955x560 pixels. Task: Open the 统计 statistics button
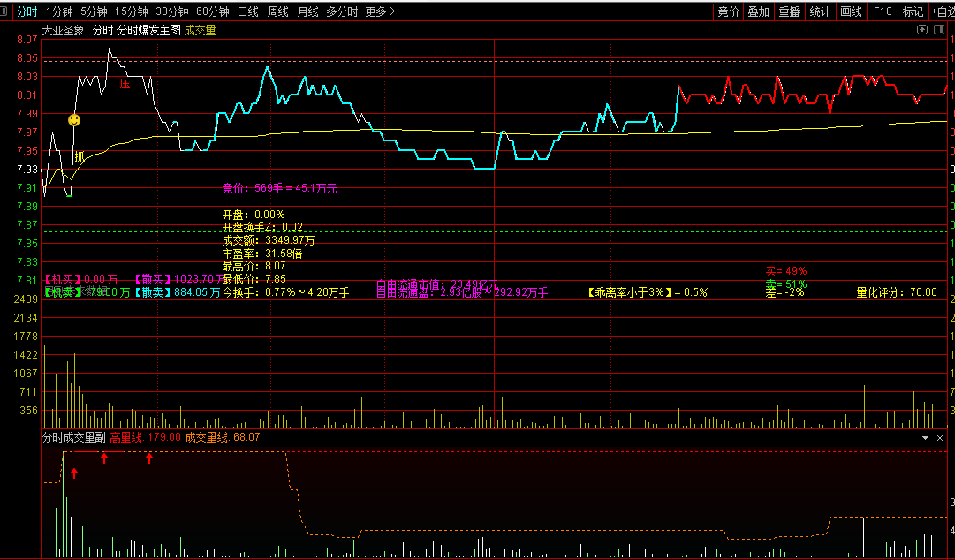pyautogui.click(x=820, y=11)
